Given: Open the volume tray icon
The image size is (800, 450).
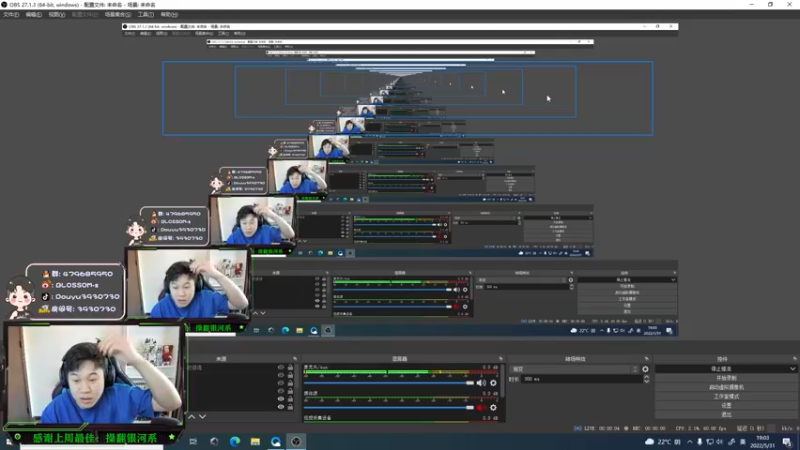Looking at the screenshot, I should point(719,442).
